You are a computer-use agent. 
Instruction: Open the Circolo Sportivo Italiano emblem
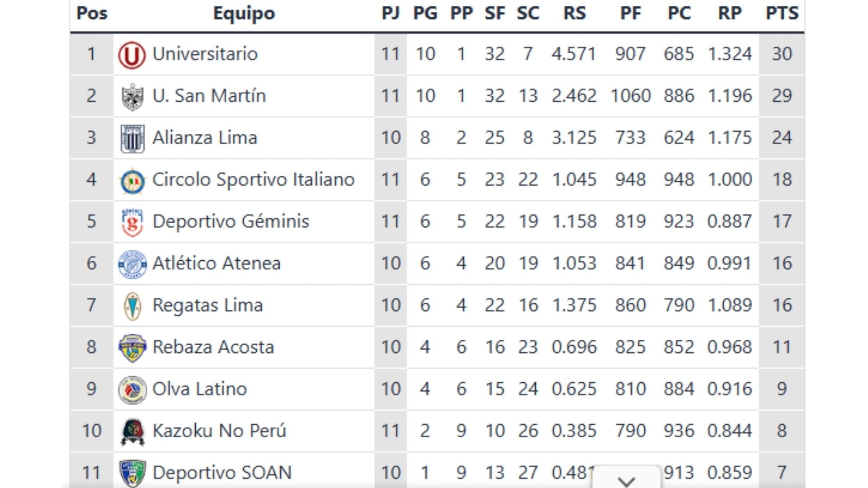[132, 179]
